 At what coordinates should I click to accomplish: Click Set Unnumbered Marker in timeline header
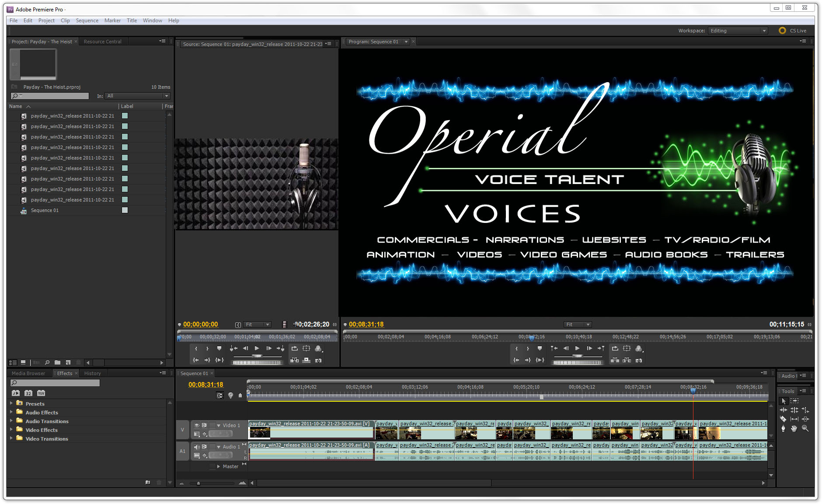click(240, 395)
